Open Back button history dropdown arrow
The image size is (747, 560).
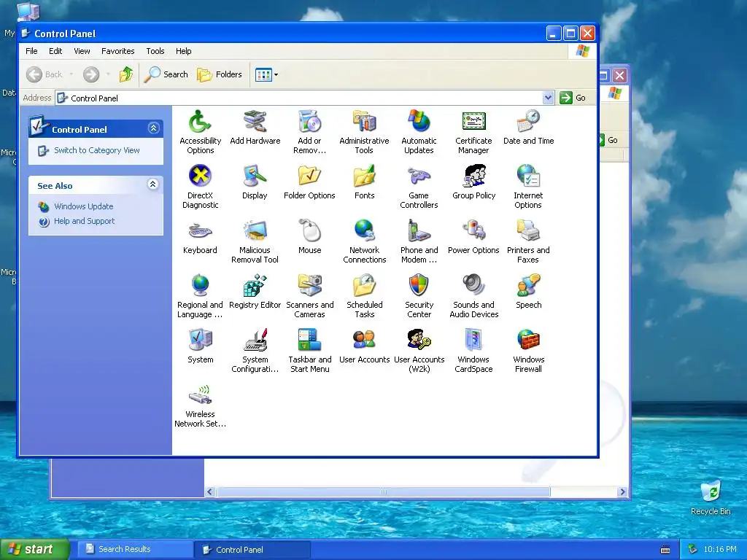point(71,74)
